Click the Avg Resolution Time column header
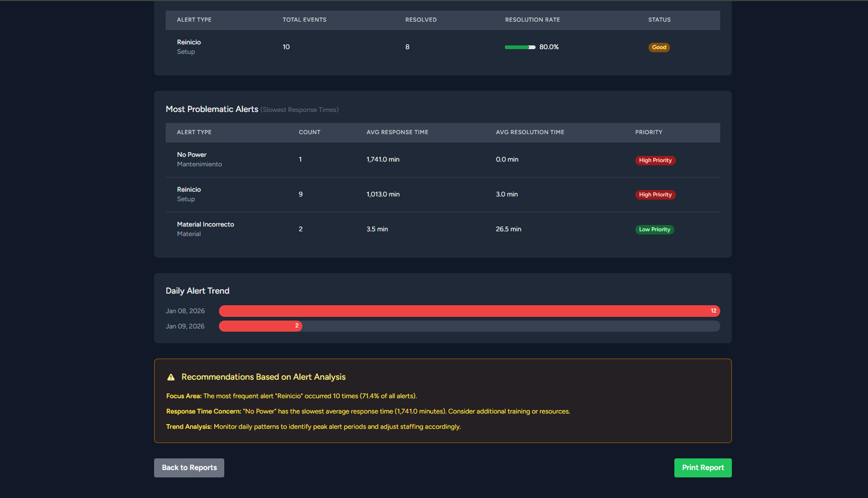Image resolution: width=868 pixels, height=498 pixels. [x=530, y=133]
